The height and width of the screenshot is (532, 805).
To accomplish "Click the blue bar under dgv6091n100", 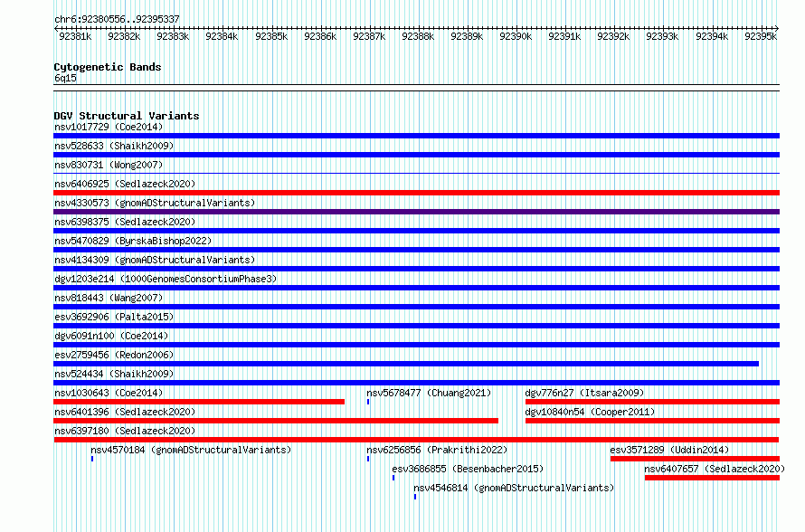I will pyautogui.click(x=416, y=345).
